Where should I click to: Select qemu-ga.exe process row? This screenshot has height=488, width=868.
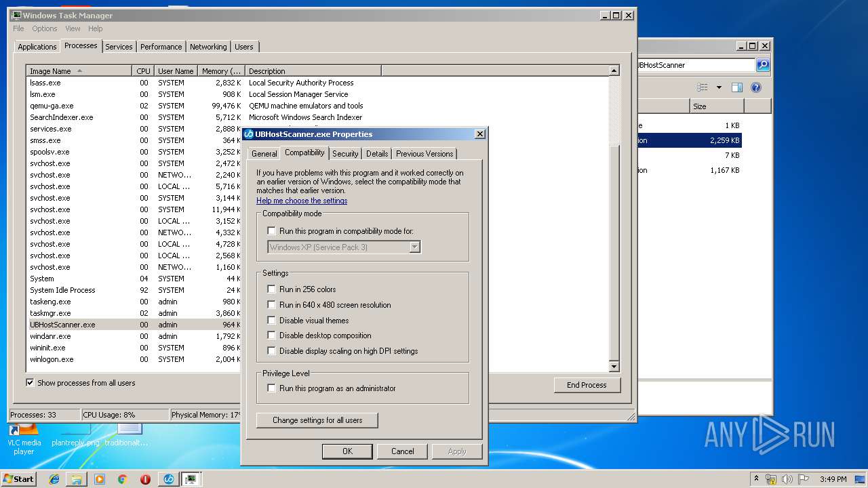tap(317, 106)
